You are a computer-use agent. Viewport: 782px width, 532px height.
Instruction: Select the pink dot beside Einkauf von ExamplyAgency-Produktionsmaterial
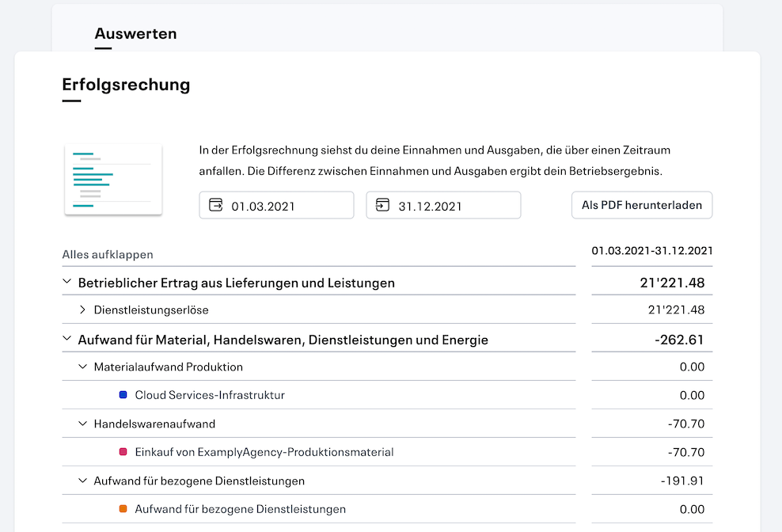tap(121, 451)
